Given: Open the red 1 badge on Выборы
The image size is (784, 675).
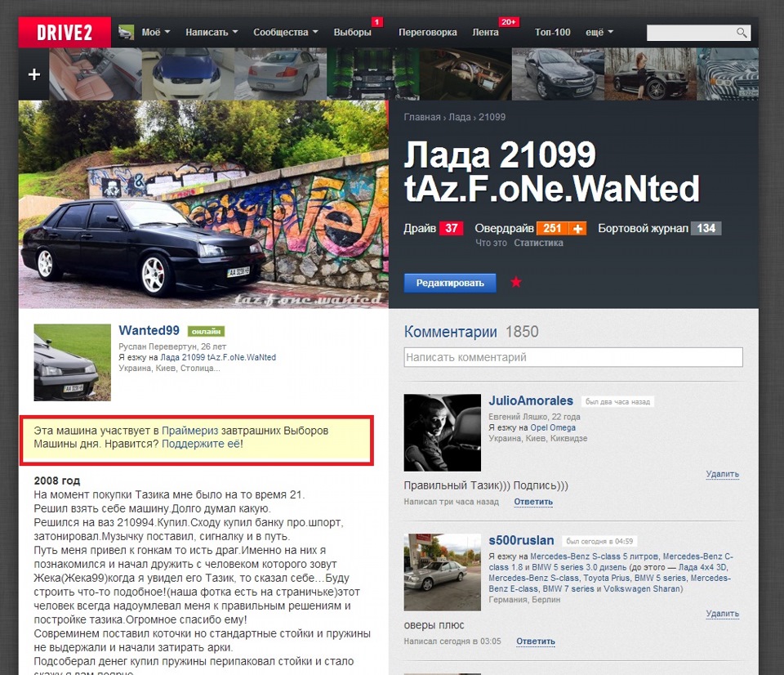Looking at the screenshot, I should [x=377, y=22].
